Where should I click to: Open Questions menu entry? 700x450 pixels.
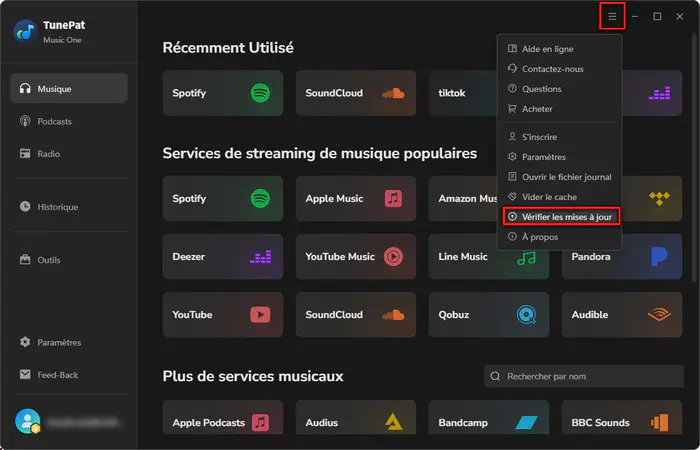click(559, 89)
